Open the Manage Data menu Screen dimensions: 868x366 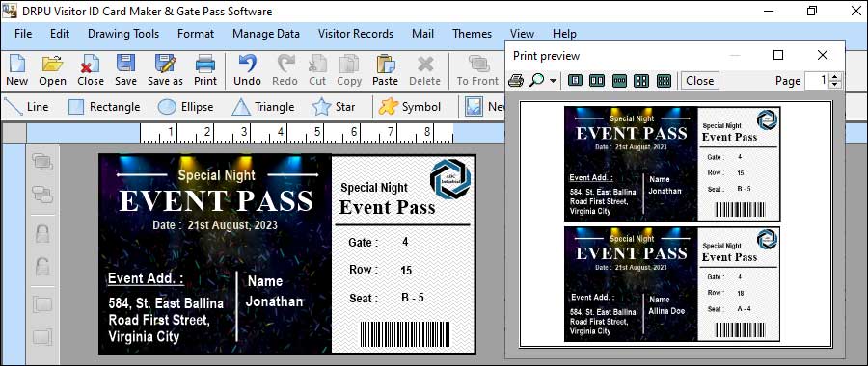(x=266, y=34)
